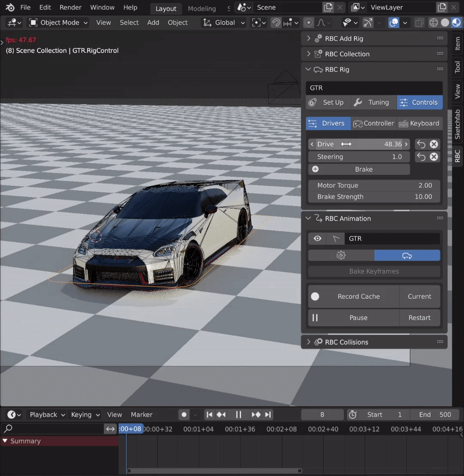The image size is (464, 476).
Task: Select the Keyboard control mode
Action: pyautogui.click(x=420, y=123)
